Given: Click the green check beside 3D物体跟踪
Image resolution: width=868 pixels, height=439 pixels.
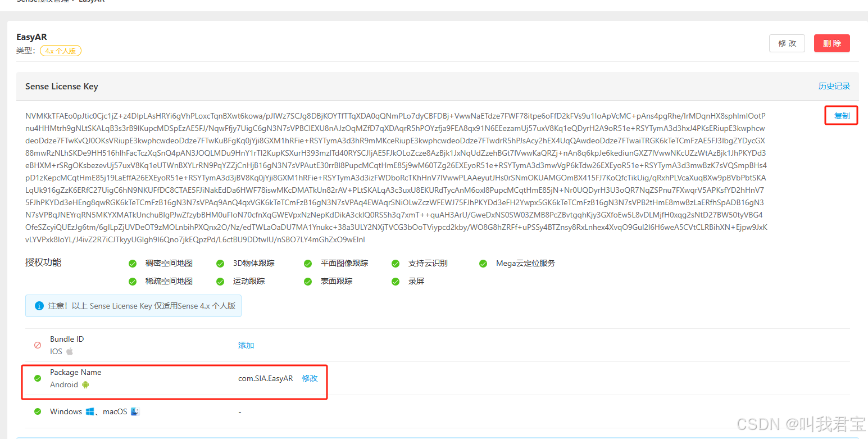Looking at the screenshot, I should [220, 264].
